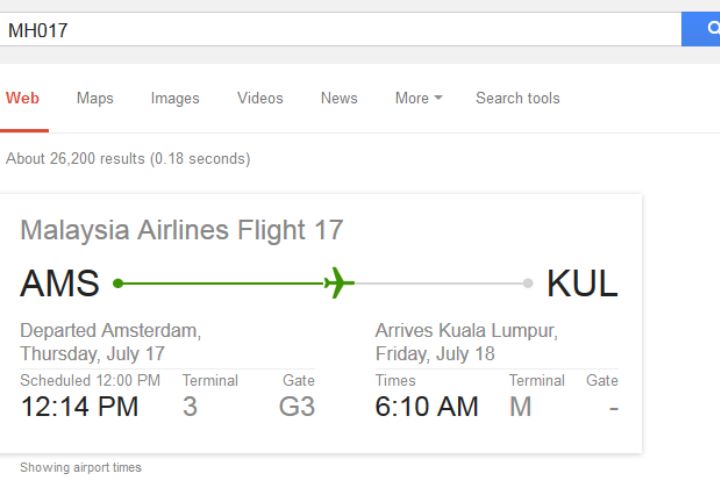This screenshot has width=720, height=485.
Task: Click the Malaysia Airlines Flight 17 title
Action: [182, 230]
